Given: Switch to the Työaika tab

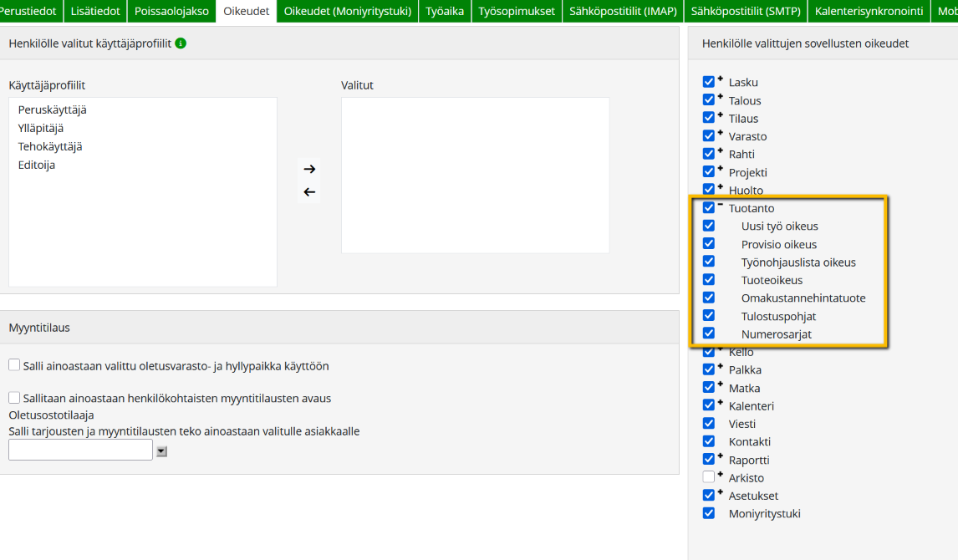Looking at the screenshot, I should point(444,11).
